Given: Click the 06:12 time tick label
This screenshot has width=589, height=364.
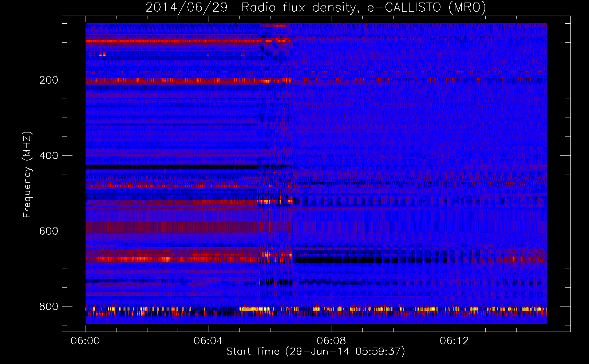Looking at the screenshot, I should click(x=454, y=341).
